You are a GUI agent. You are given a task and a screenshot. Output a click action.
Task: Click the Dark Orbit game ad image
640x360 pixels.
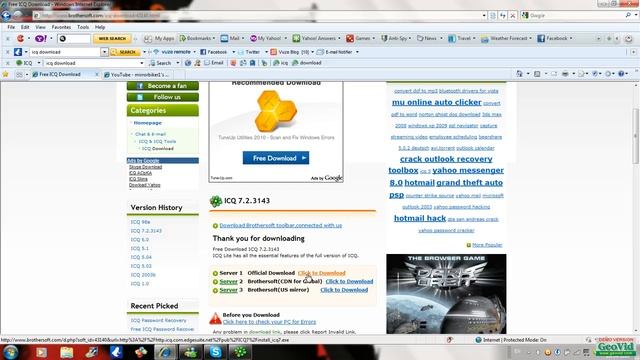click(x=446, y=294)
